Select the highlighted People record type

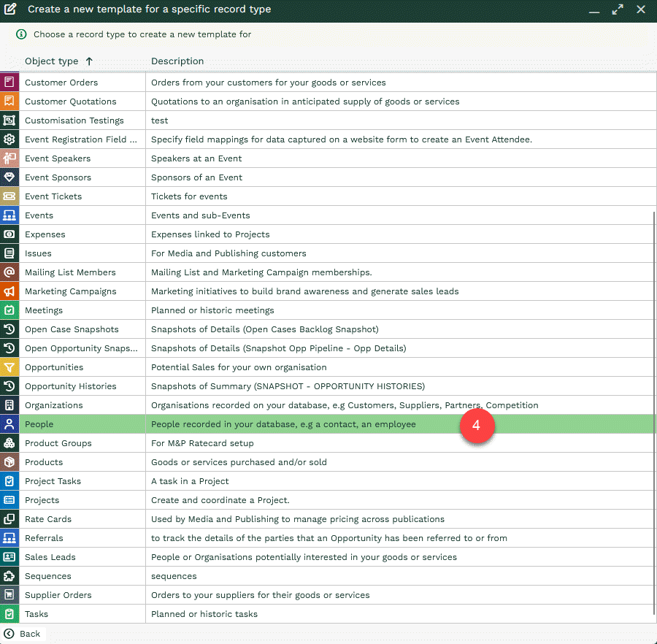(328, 424)
